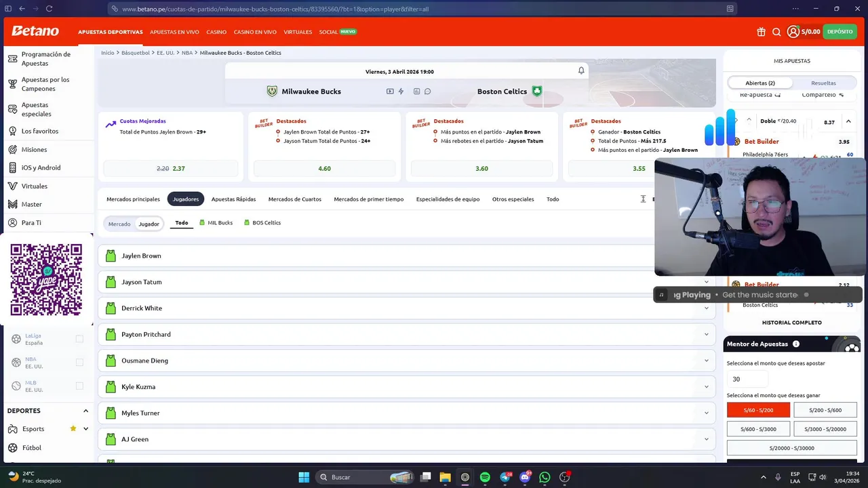
Task: Switch the view toggle to Mercado
Action: tap(119, 224)
